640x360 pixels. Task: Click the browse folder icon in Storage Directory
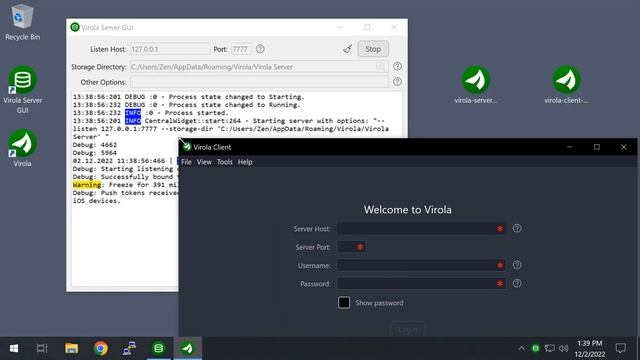pyautogui.click(x=380, y=67)
